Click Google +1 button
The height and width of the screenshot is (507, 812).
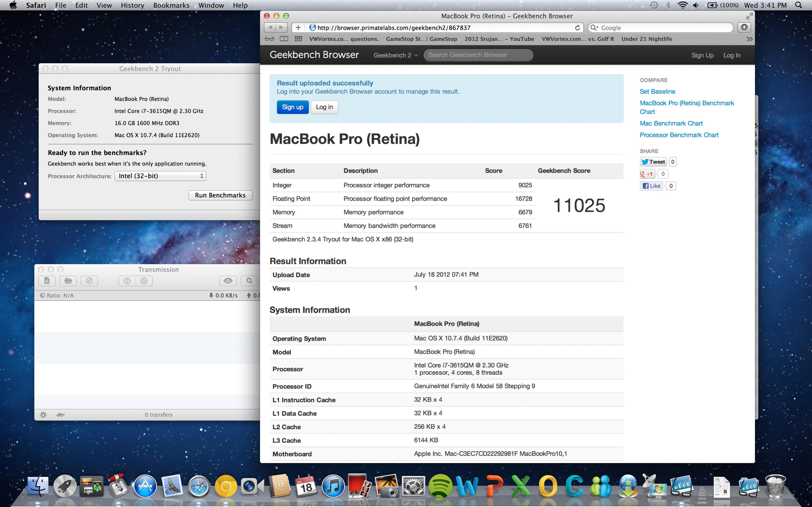coord(647,174)
